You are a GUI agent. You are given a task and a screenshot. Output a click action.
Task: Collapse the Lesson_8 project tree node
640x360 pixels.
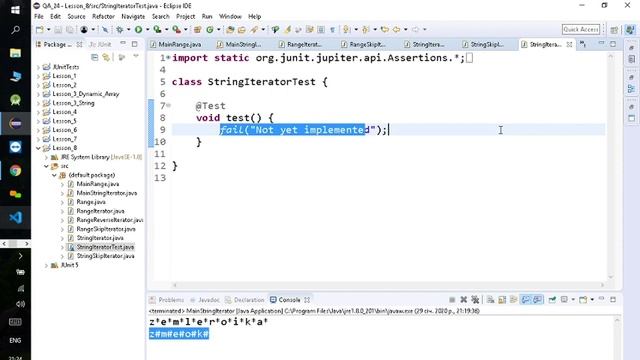38,148
